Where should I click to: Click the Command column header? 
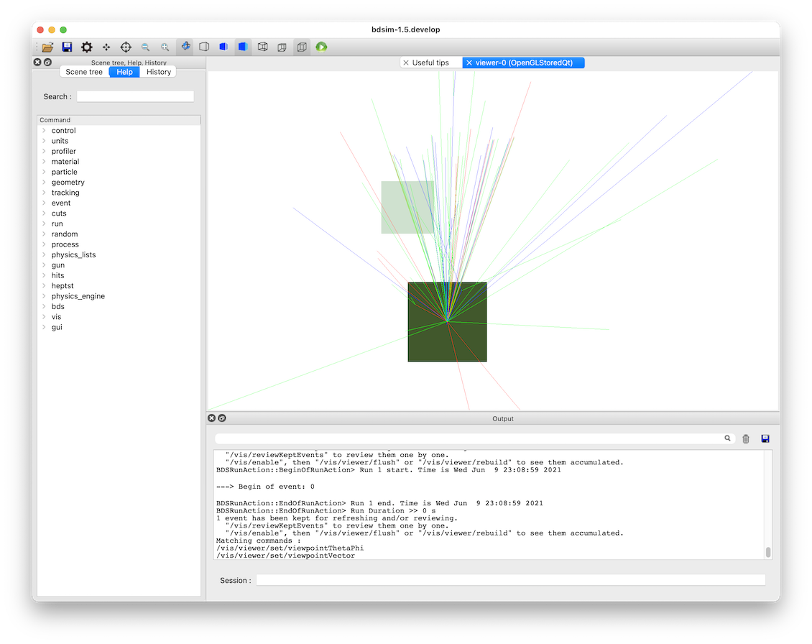click(119, 120)
